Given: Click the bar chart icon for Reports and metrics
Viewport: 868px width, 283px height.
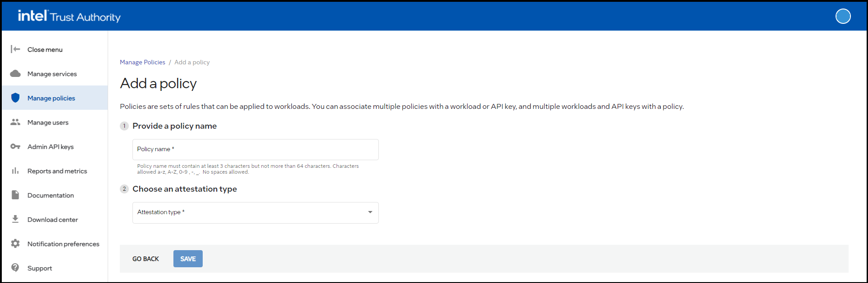Looking at the screenshot, I should pos(15,171).
